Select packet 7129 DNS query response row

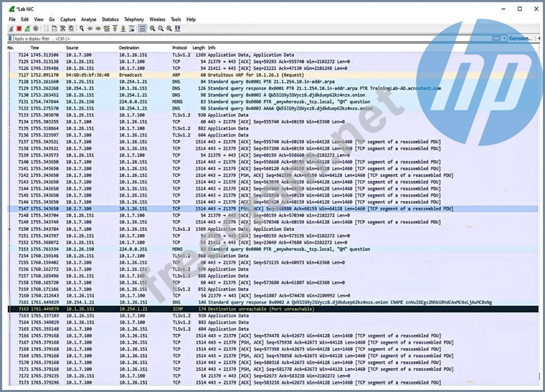(x=273, y=88)
